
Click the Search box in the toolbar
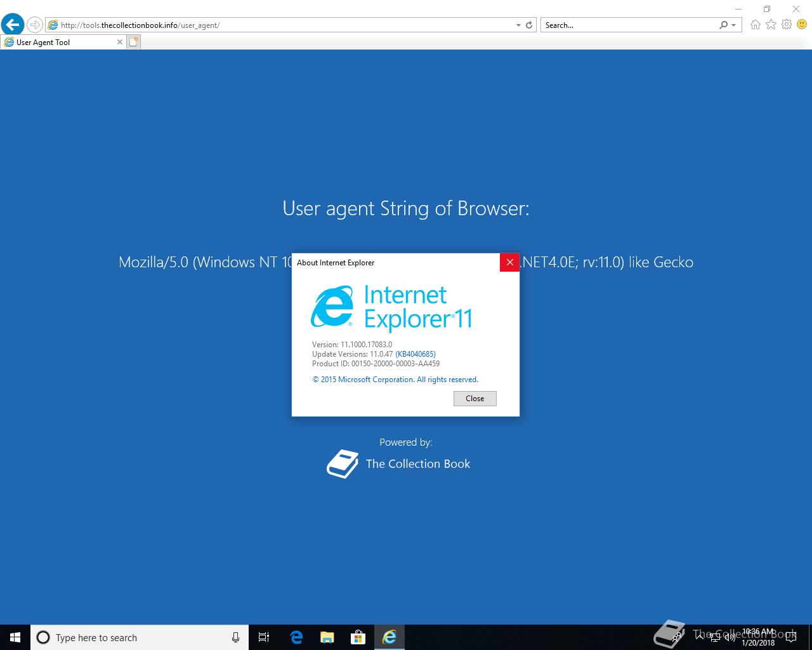[x=629, y=25]
